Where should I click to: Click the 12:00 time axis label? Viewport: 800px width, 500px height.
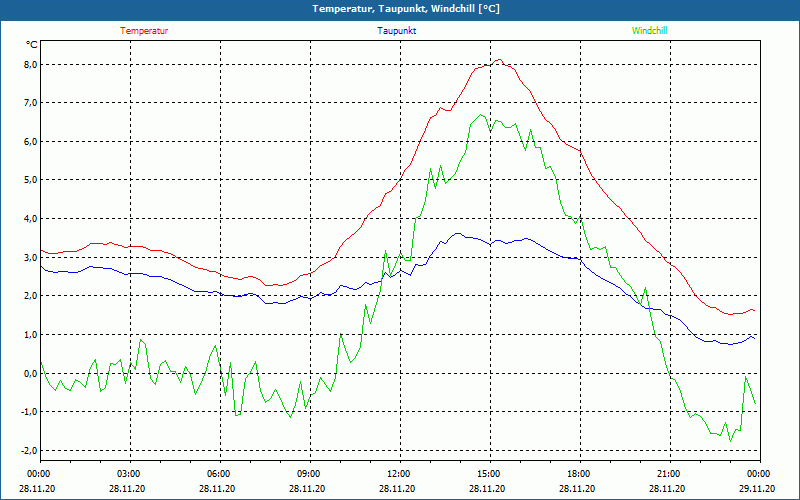point(400,473)
